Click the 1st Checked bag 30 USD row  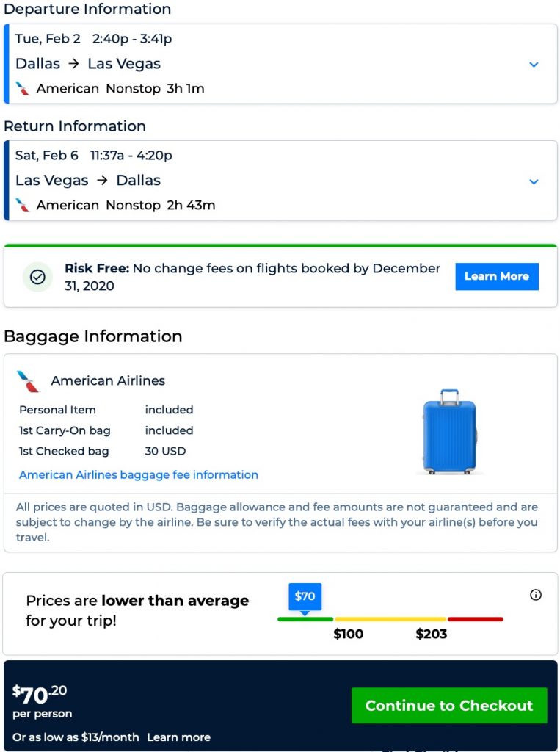106,451
